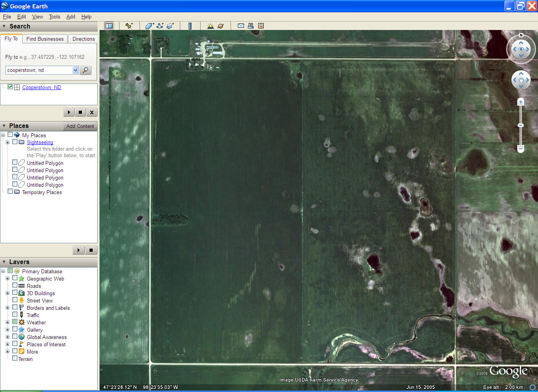Reset north using the compass N marker

tap(521, 35)
